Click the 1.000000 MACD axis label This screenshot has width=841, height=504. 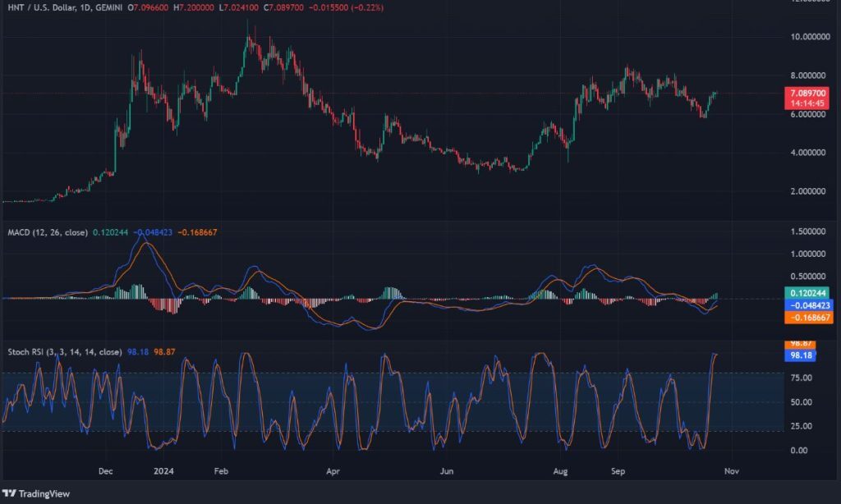coord(808,254)
